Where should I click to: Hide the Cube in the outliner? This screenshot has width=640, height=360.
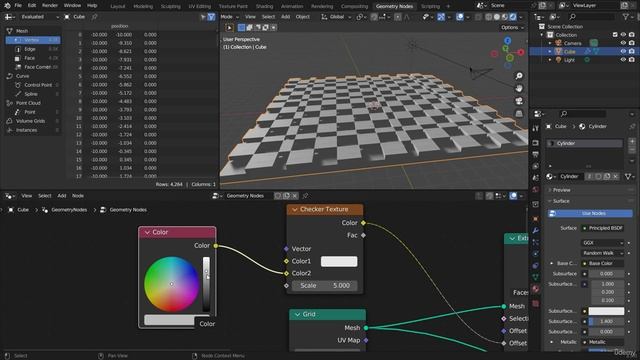click(623, 51)
